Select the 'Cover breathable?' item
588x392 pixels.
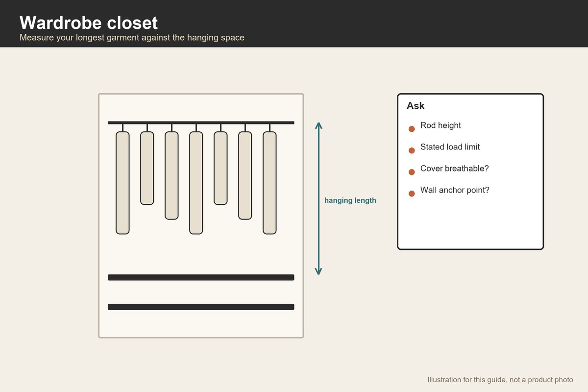455,169
